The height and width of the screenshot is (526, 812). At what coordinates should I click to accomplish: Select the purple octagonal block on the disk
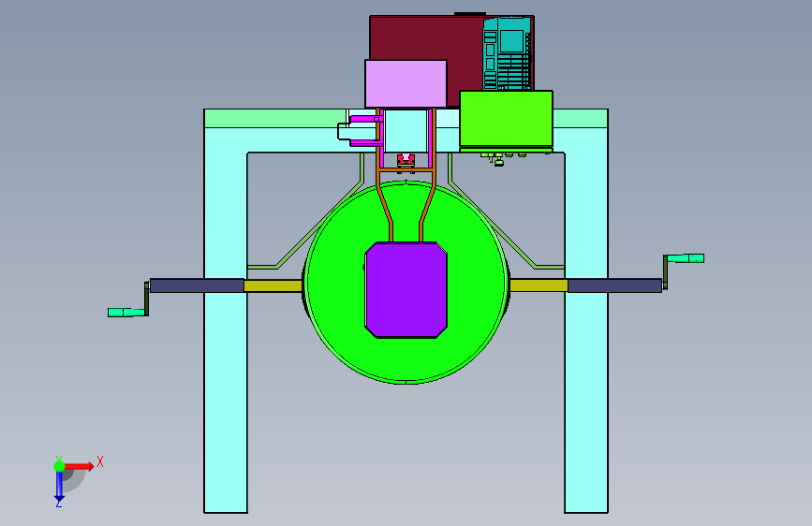pos(406,290)
